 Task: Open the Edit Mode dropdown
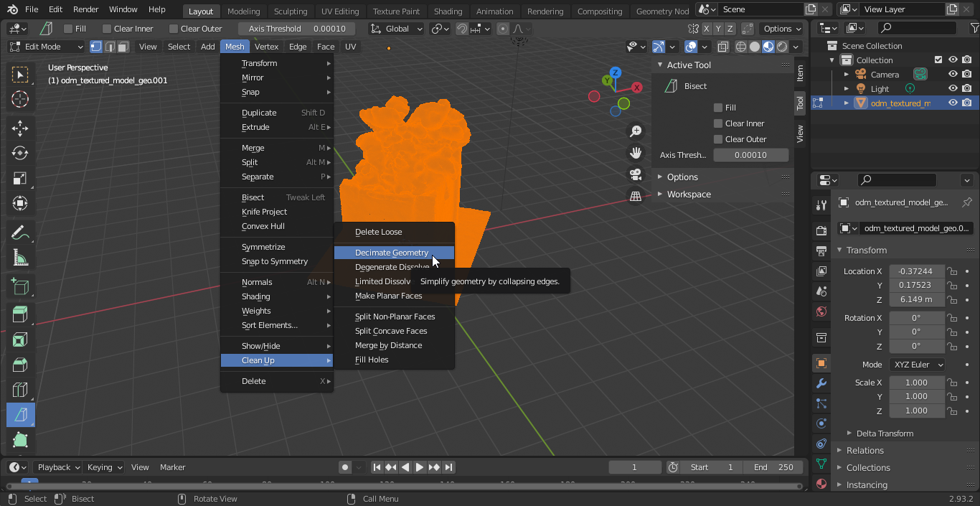(x=47, y=47)
